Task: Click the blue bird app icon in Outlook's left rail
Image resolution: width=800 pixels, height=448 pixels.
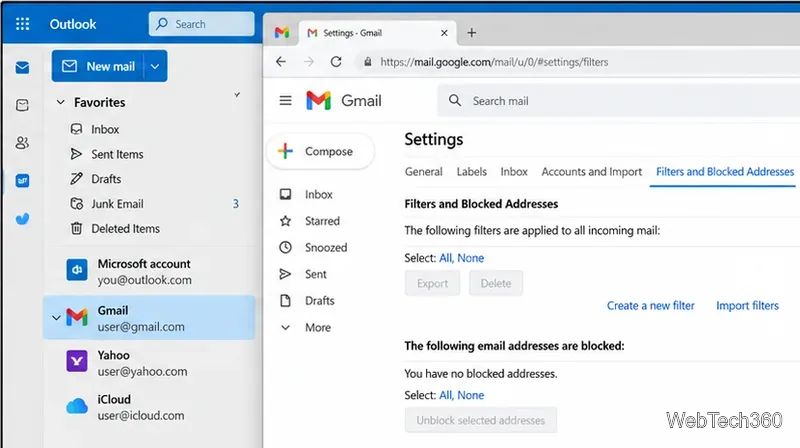Action: [22, 218]
